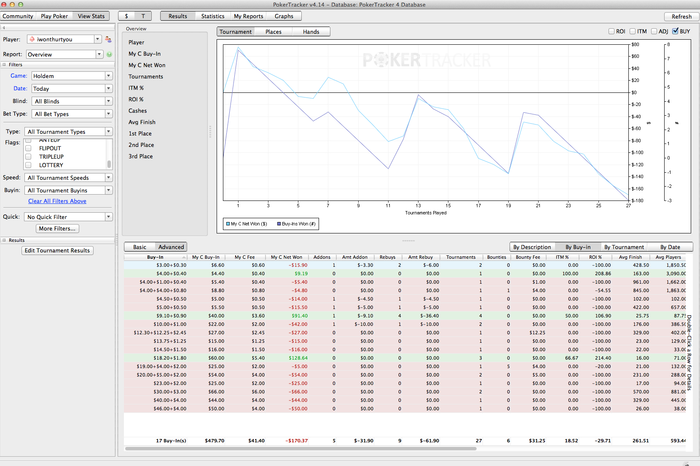
Task: Switch to cash game mode ($ button)
Action: pos(127,17)
